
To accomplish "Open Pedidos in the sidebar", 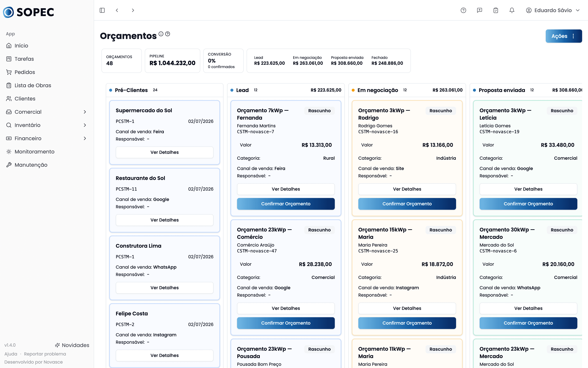I will (47, 72).
